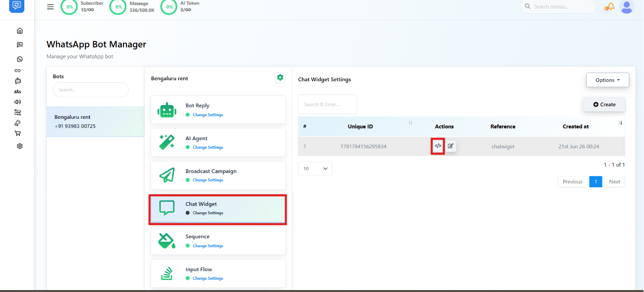Open the megaphone broadcast icon in the sidebar
644x292 pixels.
tap(18, 102)
